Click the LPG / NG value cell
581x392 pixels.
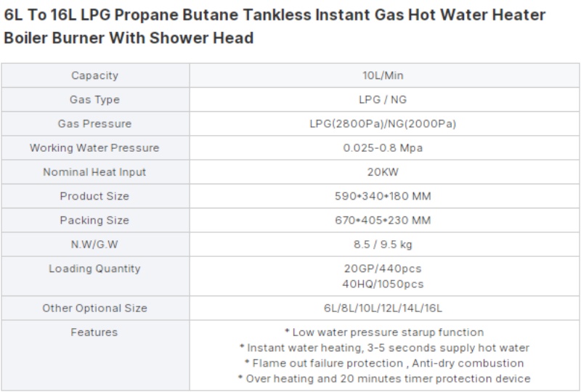[384, 99]
